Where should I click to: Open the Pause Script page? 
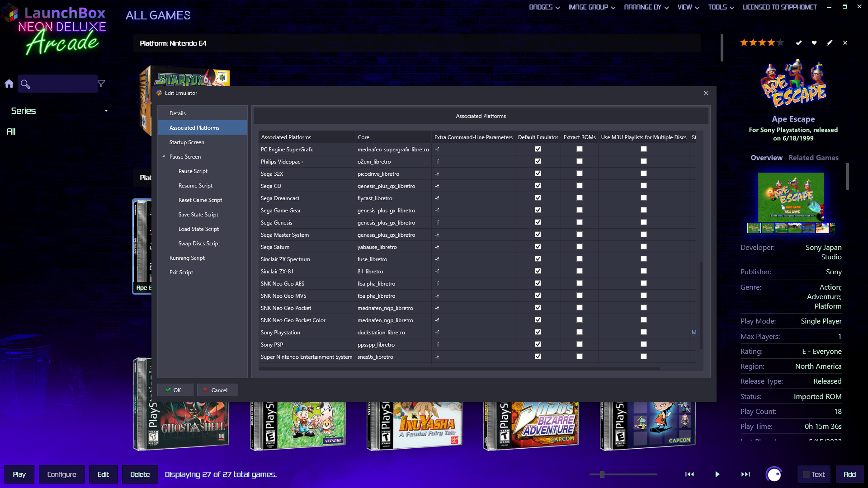pyautogui.click(x=193, y=171)
